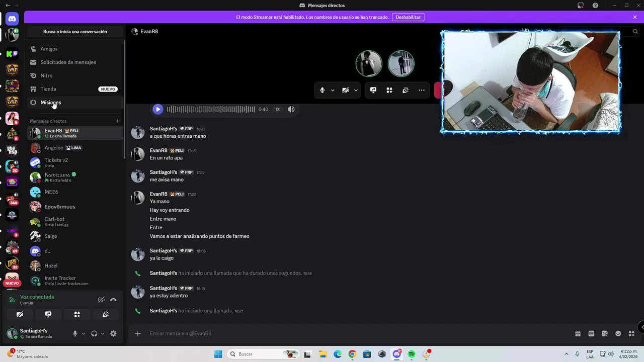Screen dimensions: 644x362
Task: Select second caller avatar in call view
Action: (401, 63)
